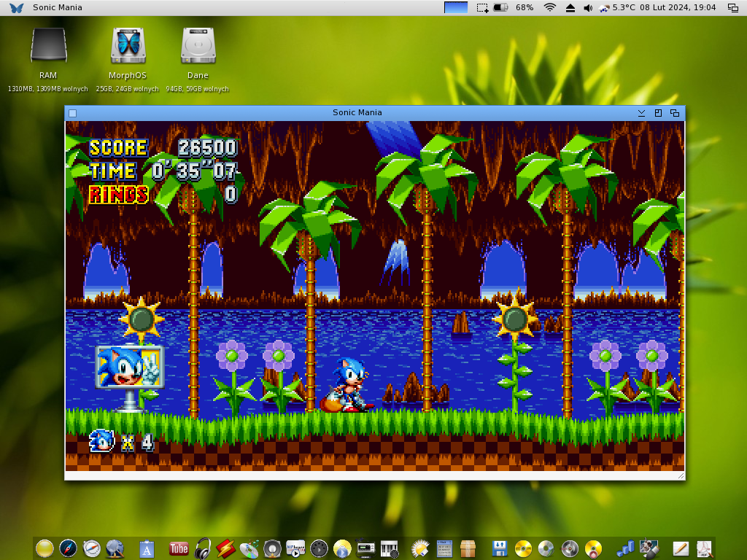Viewport: 747px width, 560px height.
Task: Open the blue stacked blocks dock icon
Action: point(625,548)
